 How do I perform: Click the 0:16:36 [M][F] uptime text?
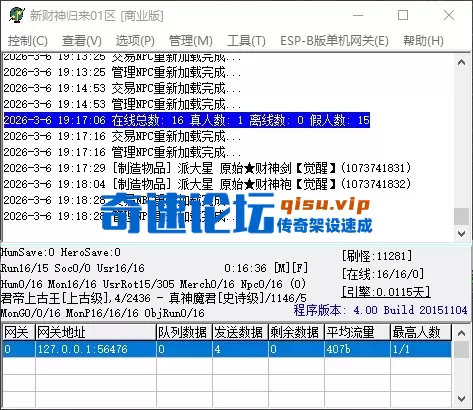(x=266, y=268)
